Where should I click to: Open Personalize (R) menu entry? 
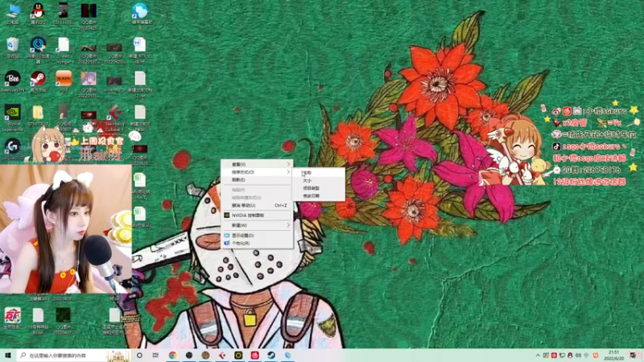(x=257, y=243)
